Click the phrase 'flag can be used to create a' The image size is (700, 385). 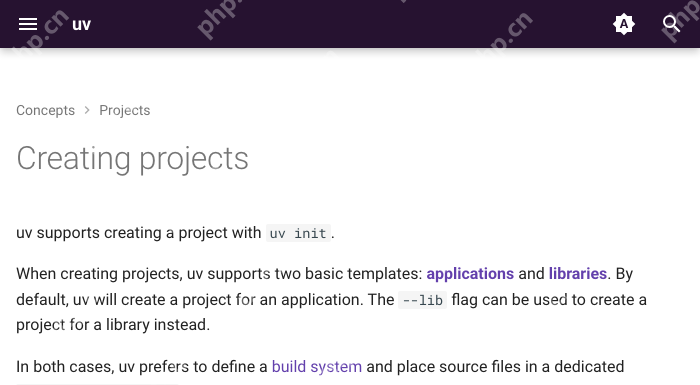coord(549,300)
